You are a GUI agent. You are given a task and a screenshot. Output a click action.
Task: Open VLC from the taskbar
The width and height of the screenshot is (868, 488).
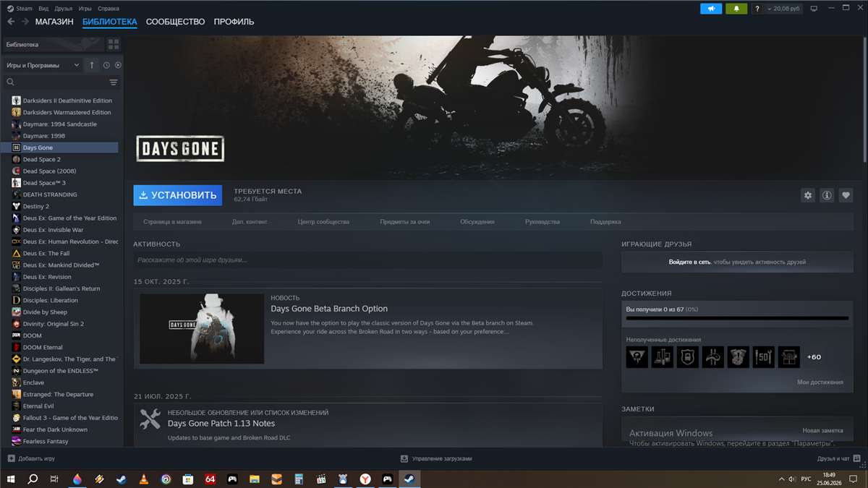click(x=143, y=479)
